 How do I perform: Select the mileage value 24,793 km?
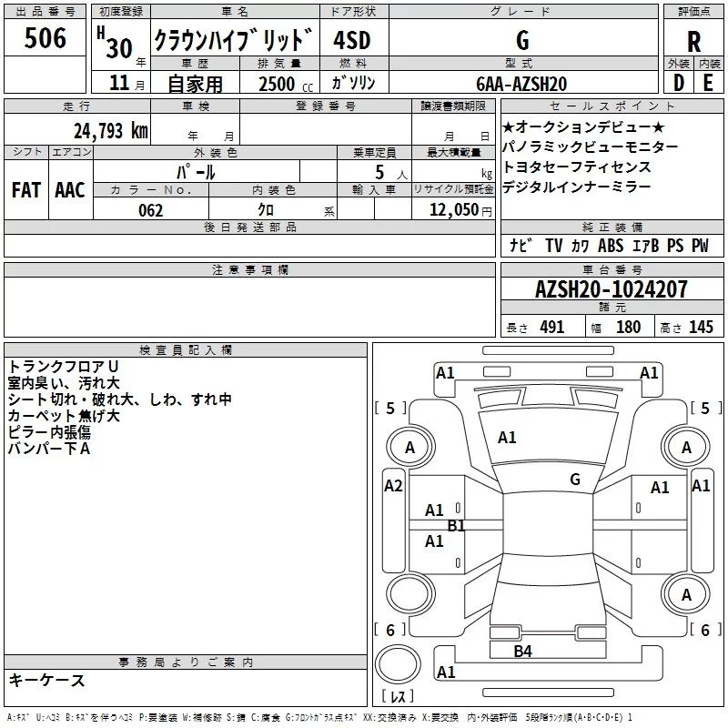click(x=110, y=130)
